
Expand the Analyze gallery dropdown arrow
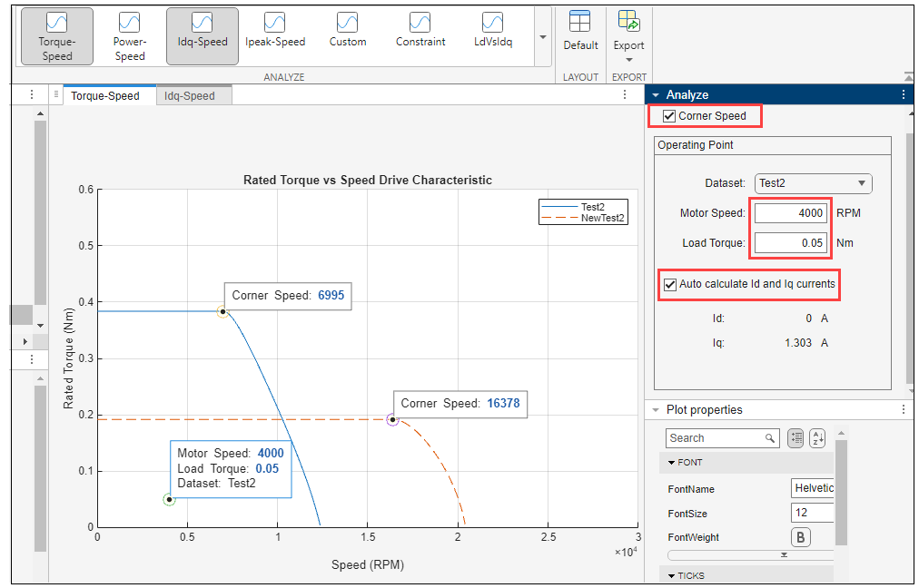[x=543, y=37]
